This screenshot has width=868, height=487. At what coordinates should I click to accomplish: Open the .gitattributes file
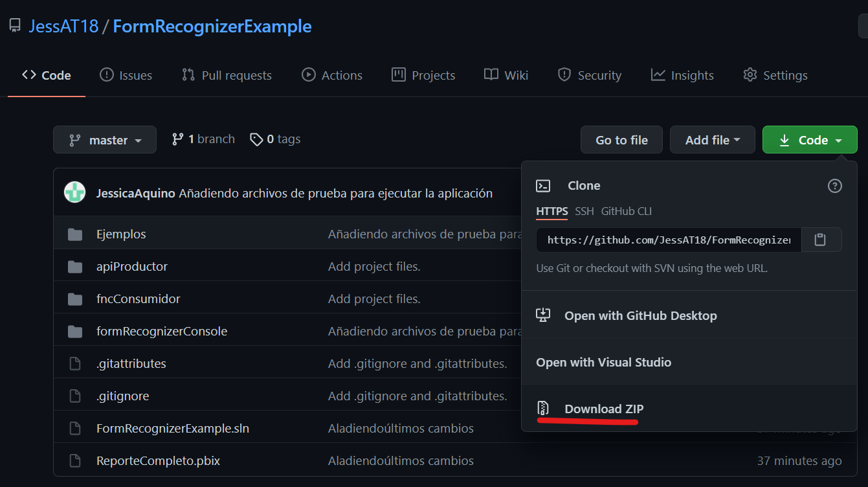pos(131,363)
